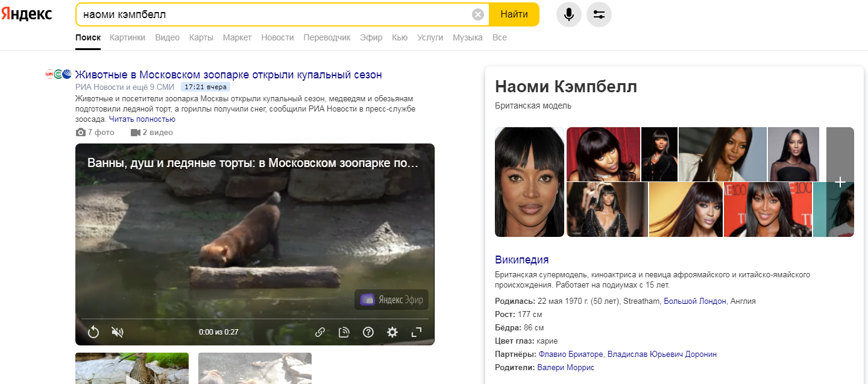Open video settings gear

click(392, 332)
